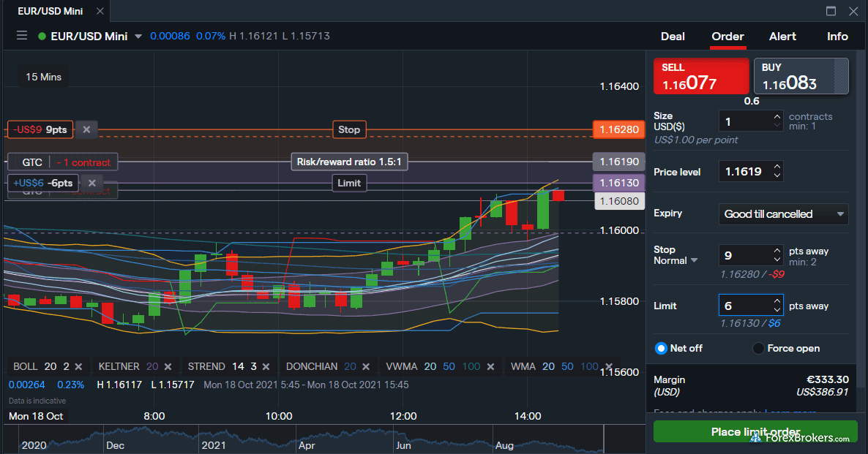
Task: Expand the Stop Normal type dropdown
Action: 695,261
